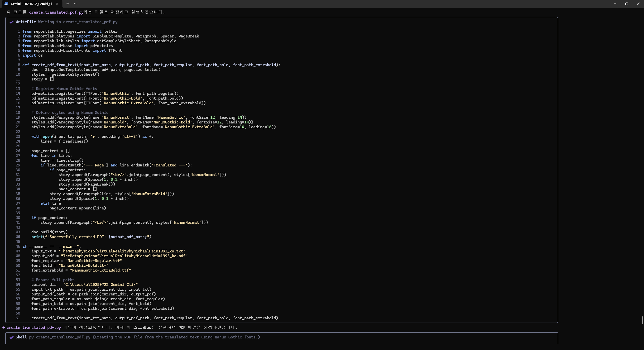
Task: Select the Gemini - 20250722_Gemini_Cl tab
Action: click(31, 4)
